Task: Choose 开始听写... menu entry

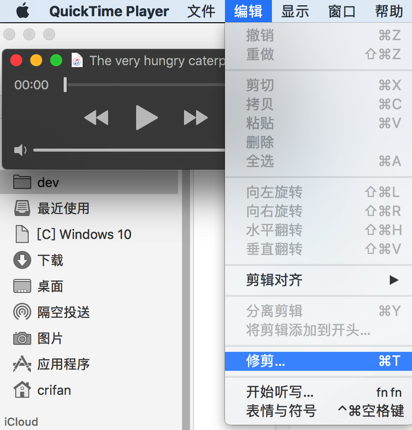Action: [318, 392]
